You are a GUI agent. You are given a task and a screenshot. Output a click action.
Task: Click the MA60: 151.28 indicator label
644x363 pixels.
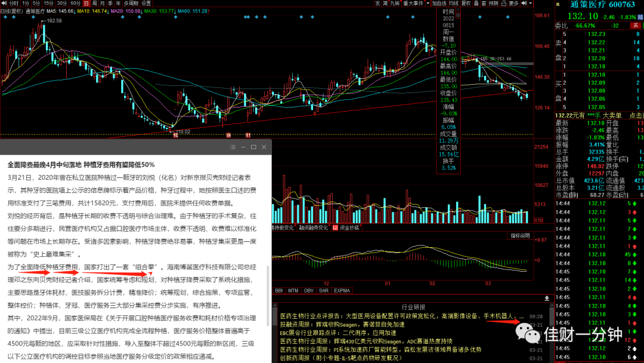tap(192, 11)
